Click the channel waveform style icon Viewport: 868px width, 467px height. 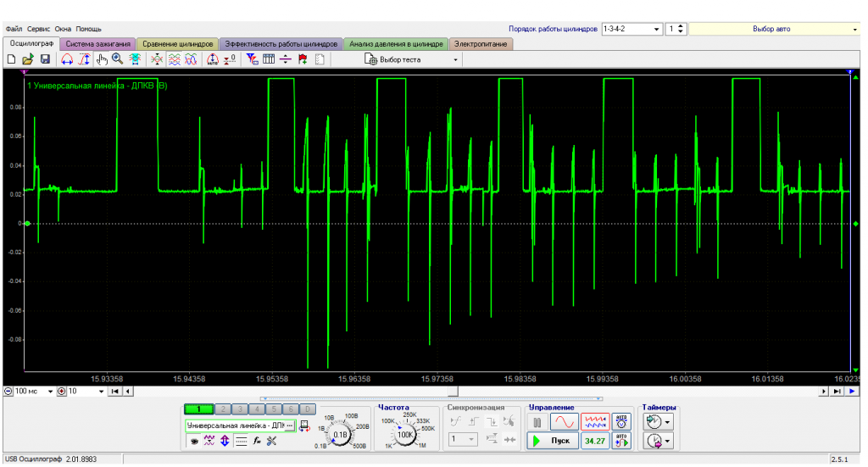[x=209, y=441]
